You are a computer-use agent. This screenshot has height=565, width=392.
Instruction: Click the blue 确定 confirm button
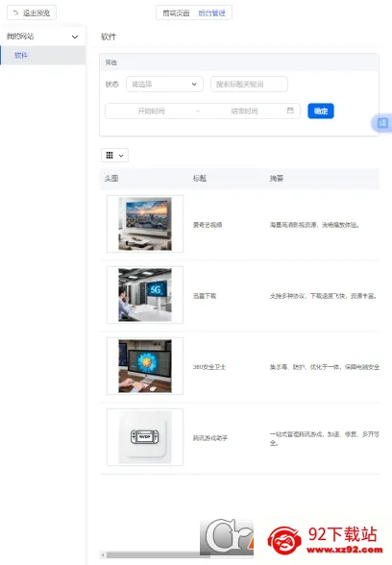pyautogui.click(x=321, y=111)
